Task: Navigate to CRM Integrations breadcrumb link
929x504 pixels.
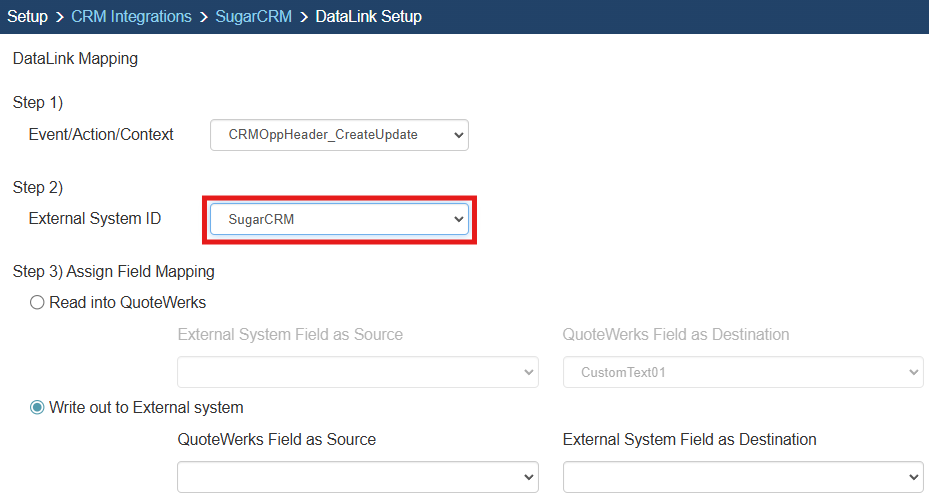Action: pos(131,17)
